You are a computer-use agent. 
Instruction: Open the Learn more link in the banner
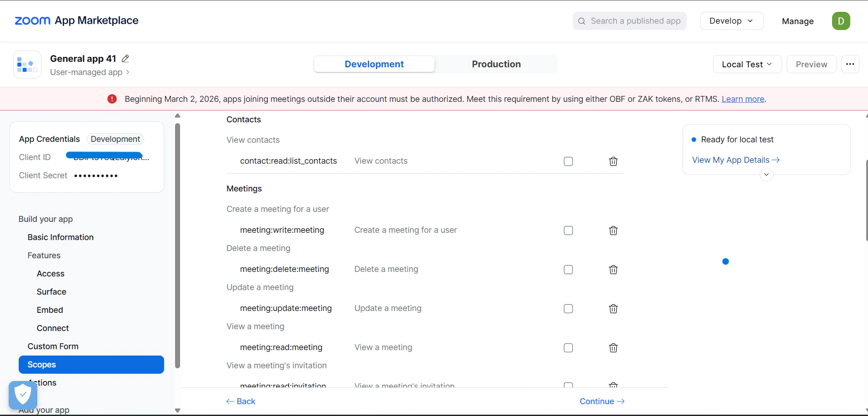(x=743, y=99)
